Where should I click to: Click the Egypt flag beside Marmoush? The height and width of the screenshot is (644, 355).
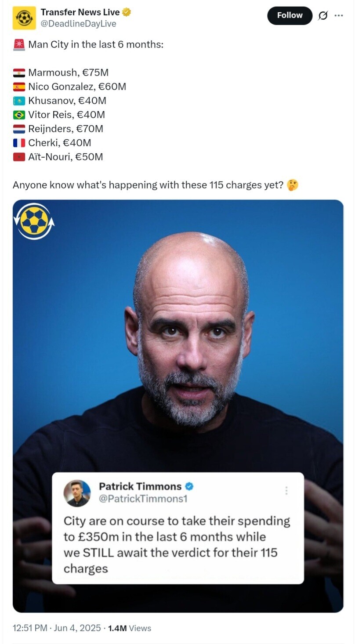pos(19,73)
